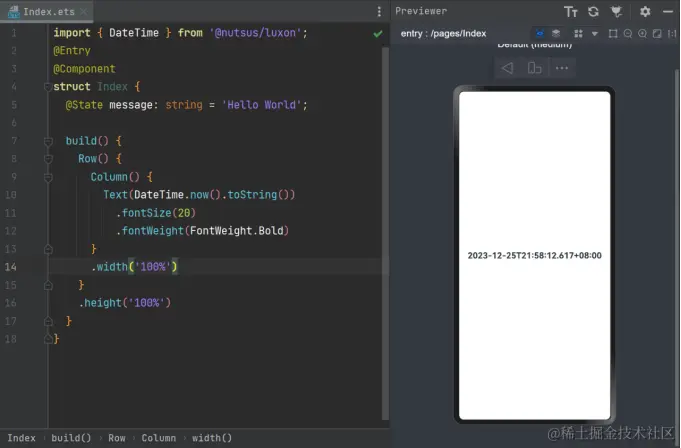
Task: Click the @Entry decorator
Action: [72, 51]
